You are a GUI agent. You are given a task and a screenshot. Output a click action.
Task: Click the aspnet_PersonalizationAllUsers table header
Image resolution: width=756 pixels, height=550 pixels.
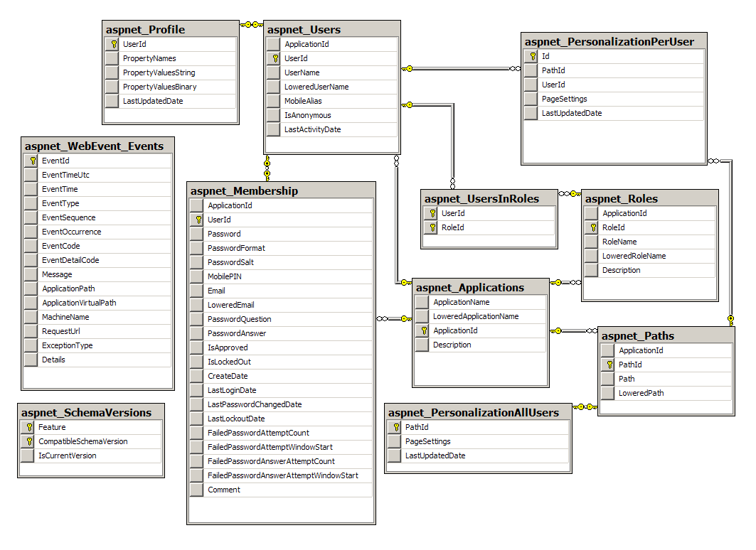[x=478, y=412]
